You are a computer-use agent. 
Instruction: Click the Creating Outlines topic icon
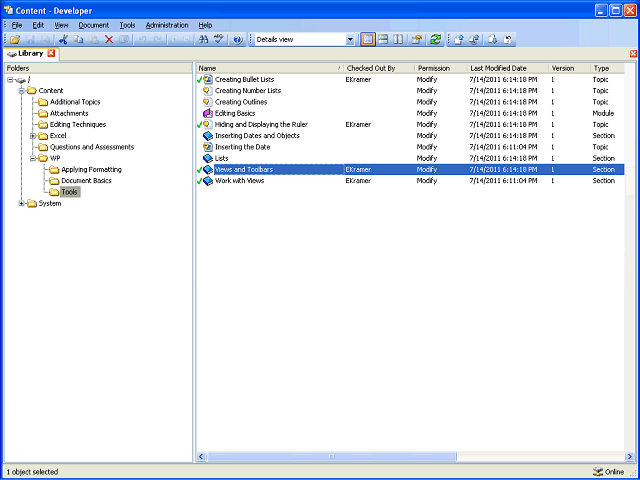point(208,102)
